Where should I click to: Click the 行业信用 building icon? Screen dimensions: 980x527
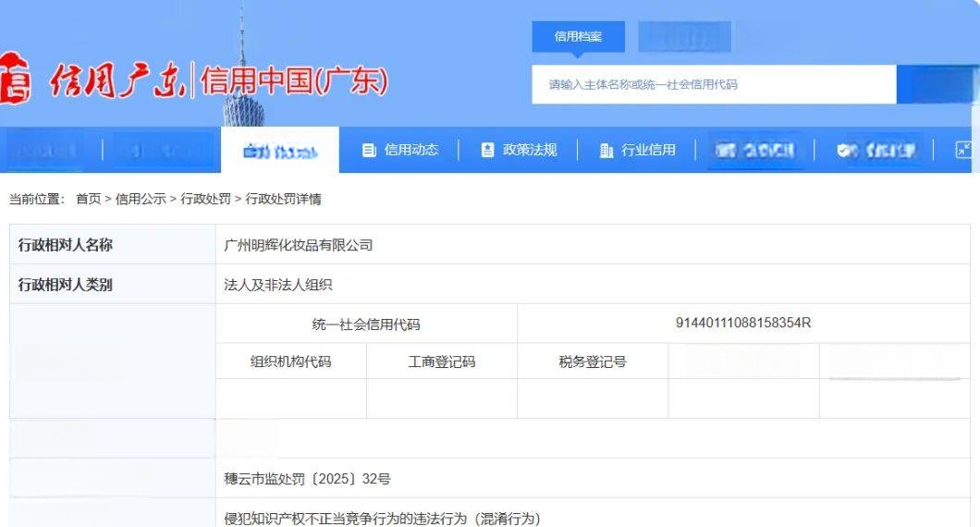pyautogui.click(x=606, y=150)
